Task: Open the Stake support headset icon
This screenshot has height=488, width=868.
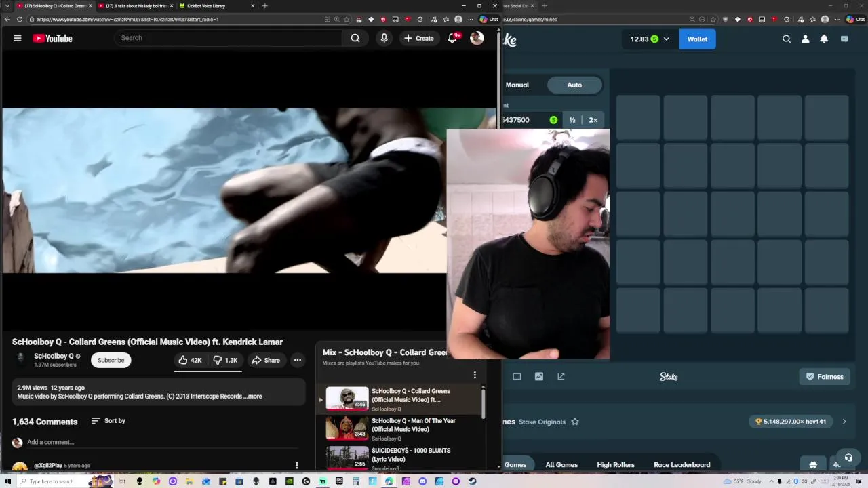Action: click(848, 457)
